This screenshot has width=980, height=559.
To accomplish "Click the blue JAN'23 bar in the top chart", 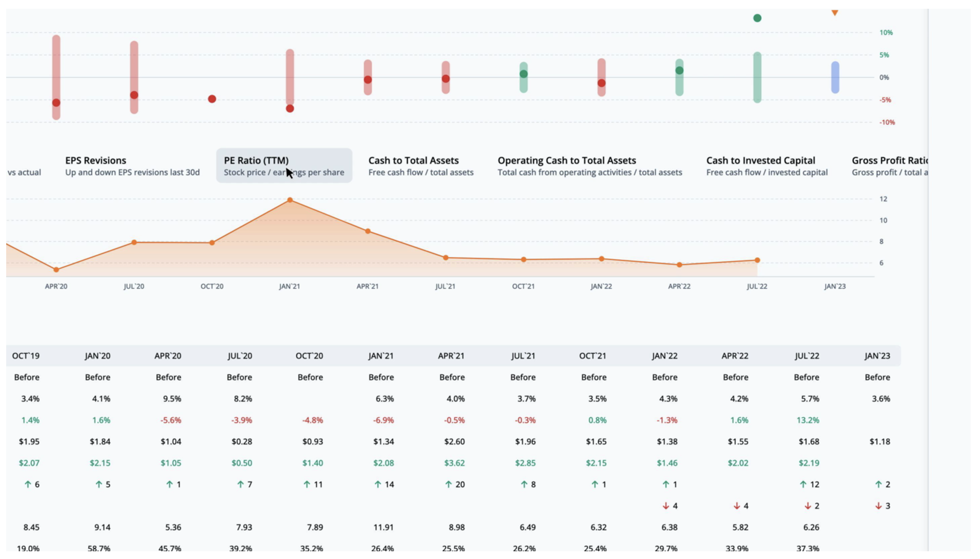I will point(835,77).
